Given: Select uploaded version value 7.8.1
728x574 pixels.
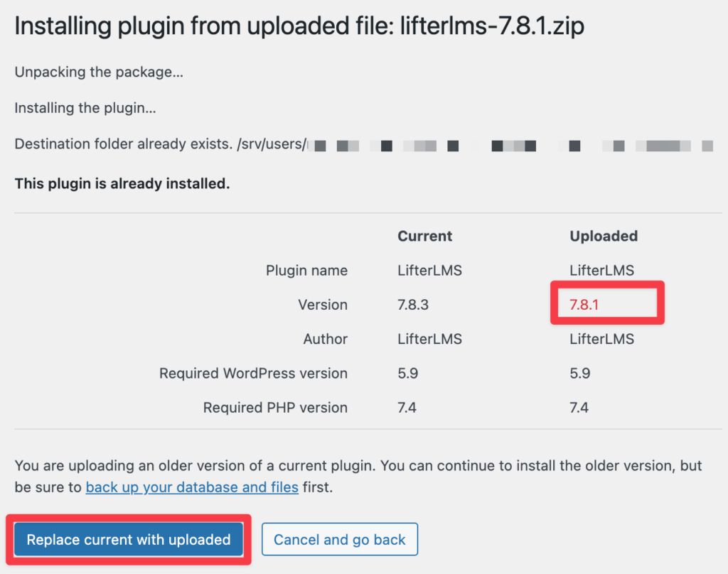Looking at the screenshot, I should point(584,304).
